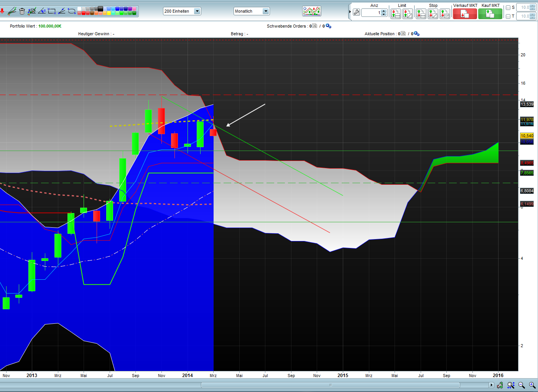538x392 pixels.
Task: Click the horizontal chart scrollbar thumb
Action: (x=330, y=385)
